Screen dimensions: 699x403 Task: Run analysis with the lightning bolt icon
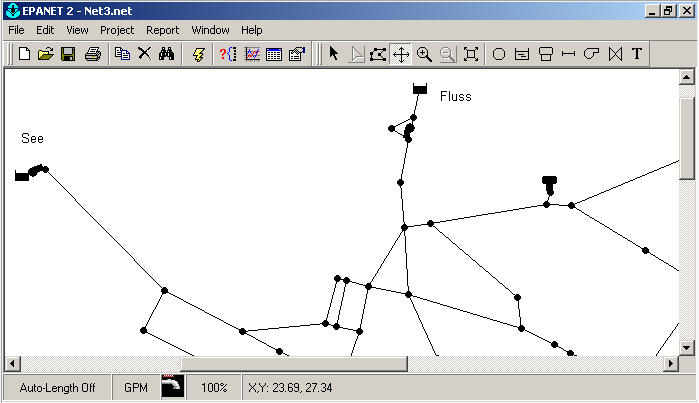click(x=198, y=54)
